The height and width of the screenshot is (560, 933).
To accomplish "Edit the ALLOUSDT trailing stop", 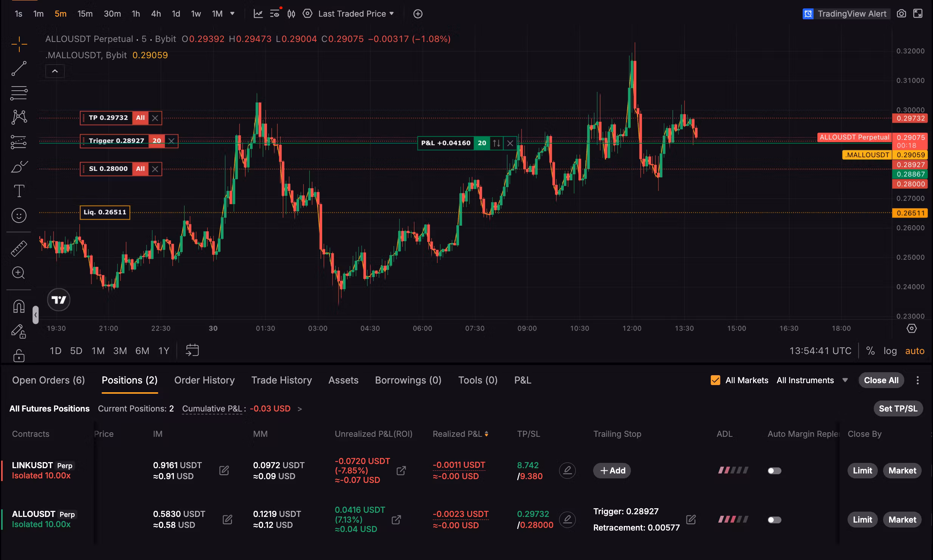I will [x=691, y=520].
